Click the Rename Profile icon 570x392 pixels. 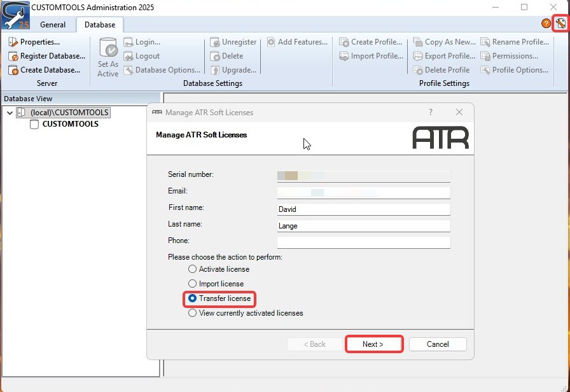tap(485, 42)
